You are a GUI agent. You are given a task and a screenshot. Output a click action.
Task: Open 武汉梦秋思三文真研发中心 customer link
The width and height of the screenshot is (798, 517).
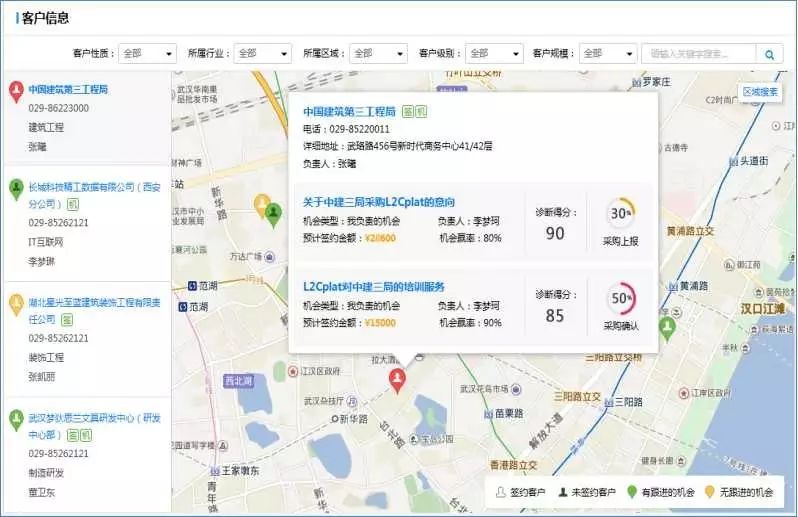click(94, 426)
